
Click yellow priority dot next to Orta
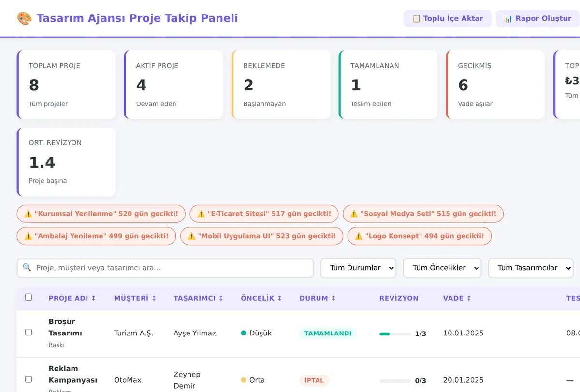[244, 380]
